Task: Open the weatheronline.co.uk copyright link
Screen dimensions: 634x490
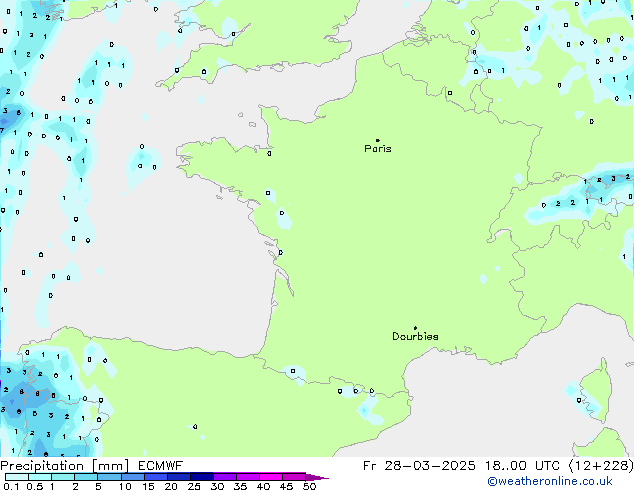Action: pos(550,481)
